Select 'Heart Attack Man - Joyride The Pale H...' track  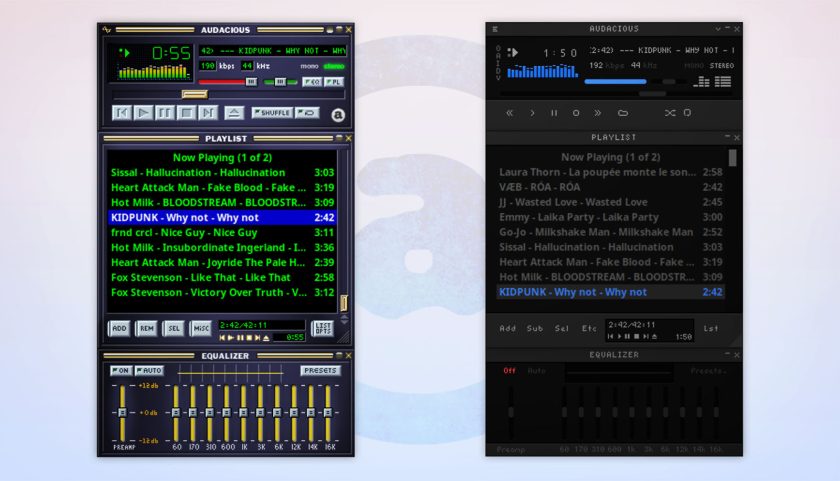(222, 262)
